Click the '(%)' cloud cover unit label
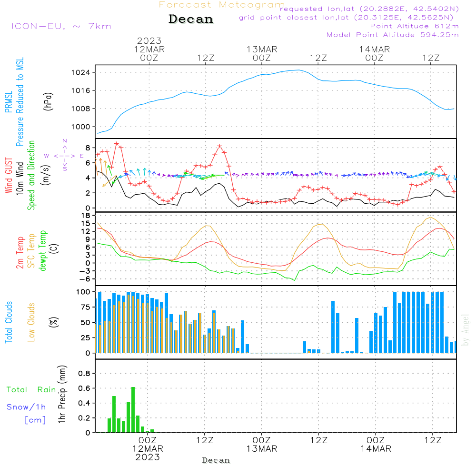Viewport: 476px width, 476px height. pos(53,322)
